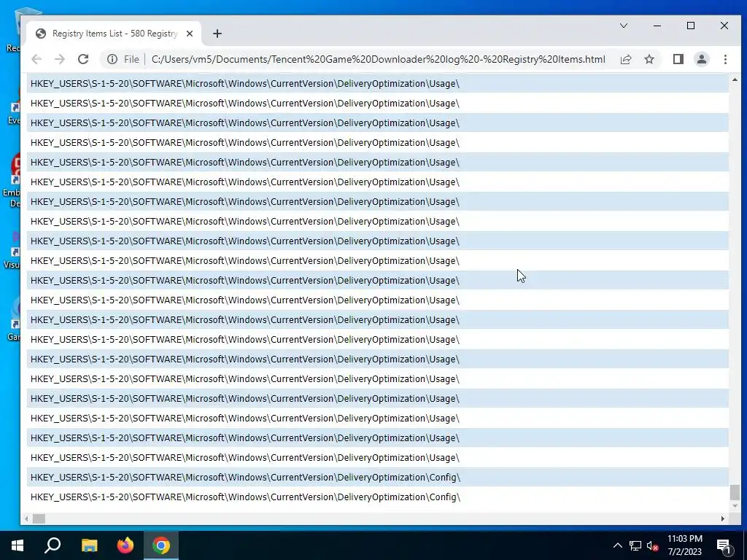Open the taskbar clock showing 11:03 PM
The height and width of the screenshot is (560, 747).
[x=684, y=545]
